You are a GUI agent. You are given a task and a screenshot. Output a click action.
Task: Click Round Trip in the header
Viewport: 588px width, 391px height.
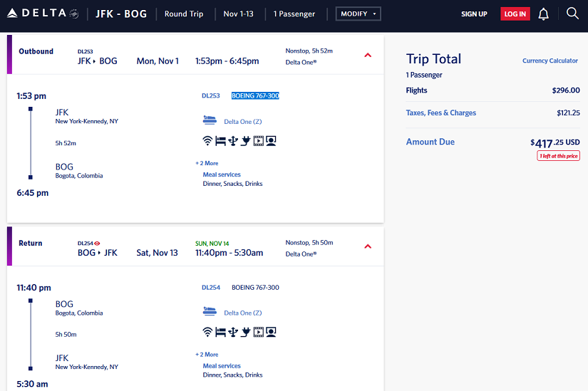click(184, 14)
